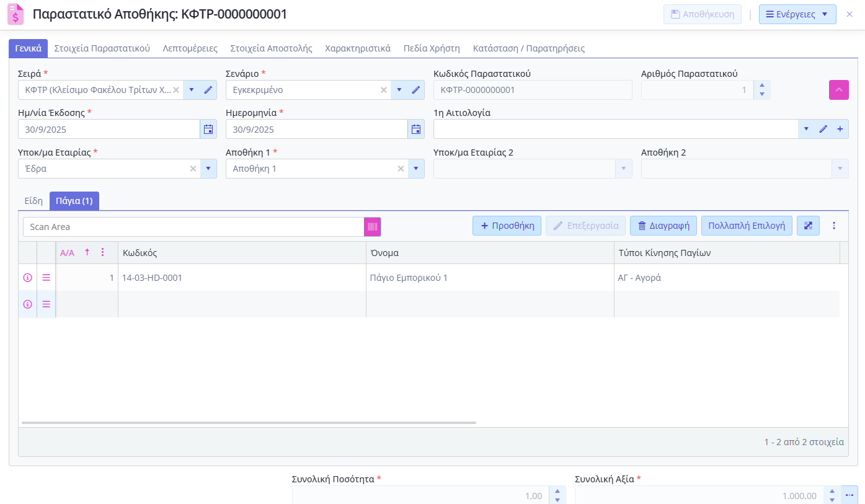This screenshot has height=504, width=865.
Task: Click info icon on row 14-03-HD-0001
Action: coord(27,278)
